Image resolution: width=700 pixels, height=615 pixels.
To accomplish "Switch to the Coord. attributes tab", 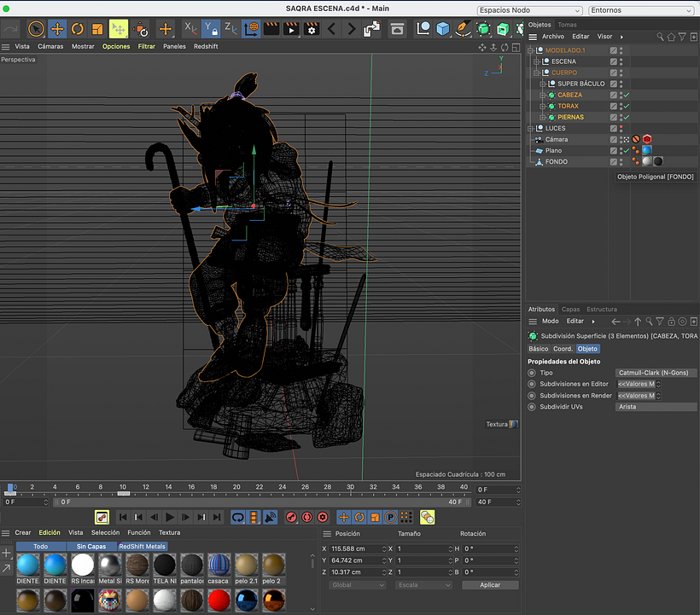I will coord(563,349).
